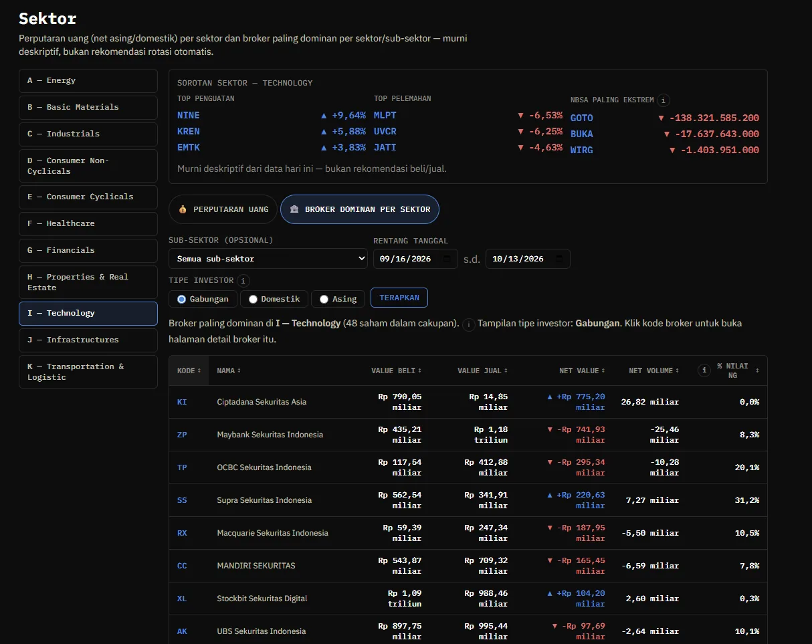812x644 pixels.
Task: Click info icon in % Nilai NG header
Action: (704, 370)
